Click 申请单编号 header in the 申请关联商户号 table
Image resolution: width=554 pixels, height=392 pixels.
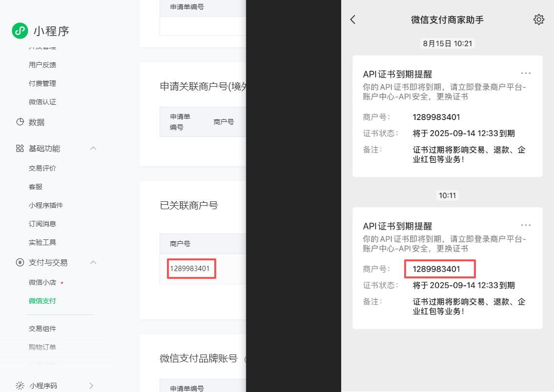(180, 122)
